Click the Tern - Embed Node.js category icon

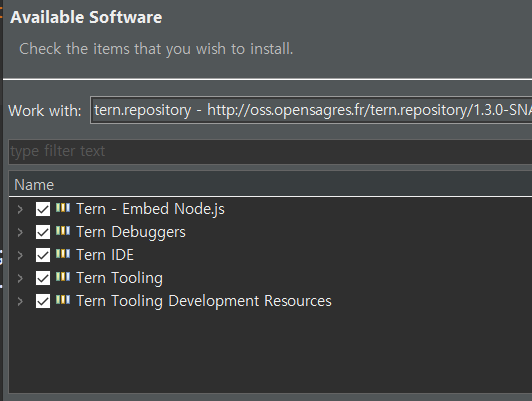tap(63, 207)
